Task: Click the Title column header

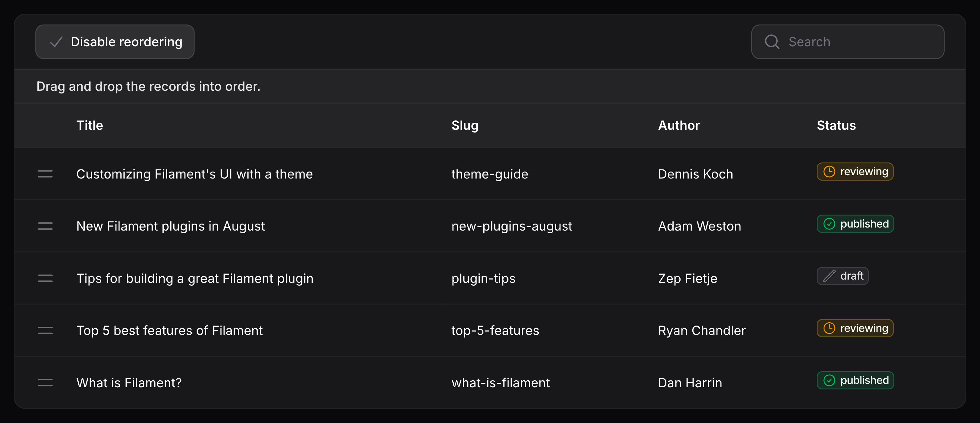Action: click(x=90, y=126)
